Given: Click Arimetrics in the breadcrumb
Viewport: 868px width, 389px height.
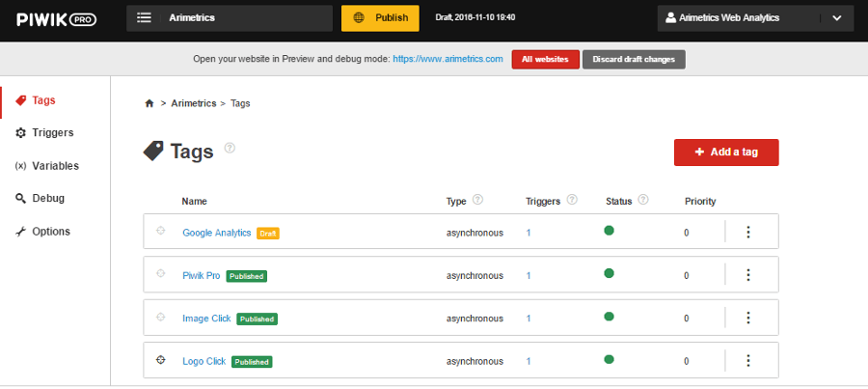Looking at the screenshot, I should [x=194, y=103].
